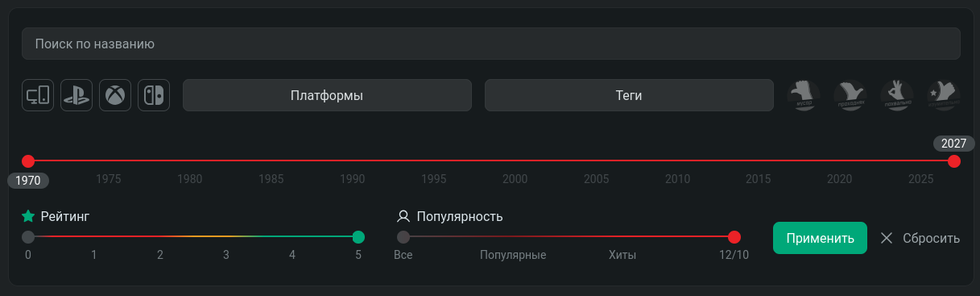Click the 2027 year slider handle

954,161
